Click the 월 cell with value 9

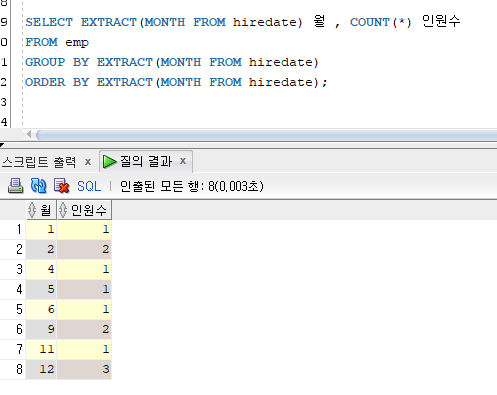[x=41, y=329]
